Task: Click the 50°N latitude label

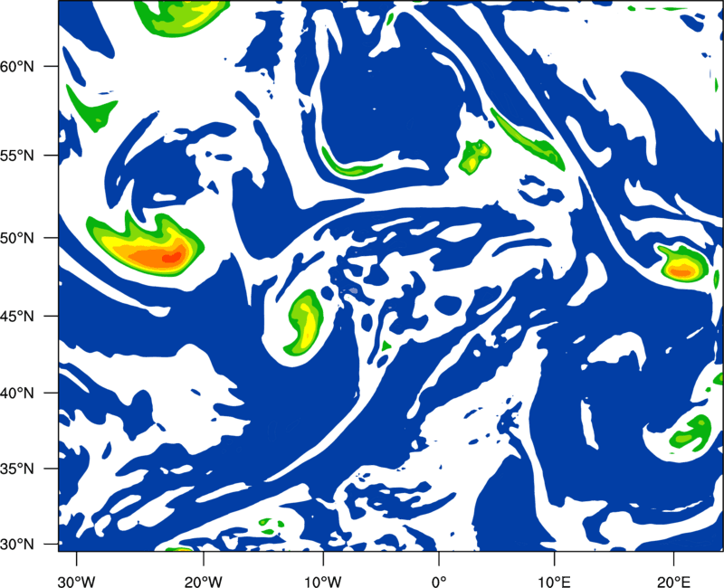Action: 17,238
